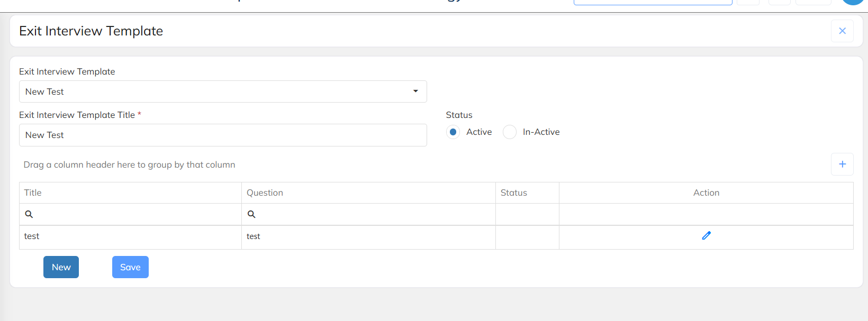Click the Exit Interview Template Title text field

pyautogui.click(x=223, y=135)
